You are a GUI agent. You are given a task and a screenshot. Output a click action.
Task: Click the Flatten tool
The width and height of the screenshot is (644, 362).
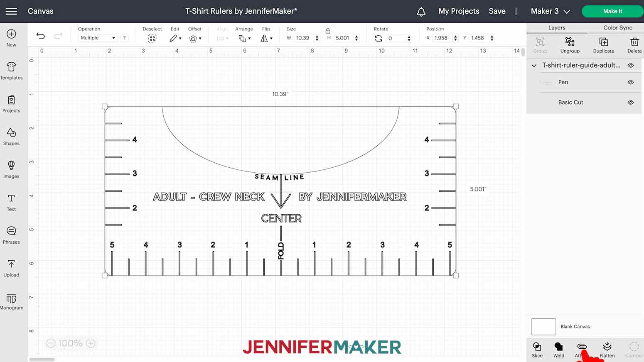click(607, 350)
